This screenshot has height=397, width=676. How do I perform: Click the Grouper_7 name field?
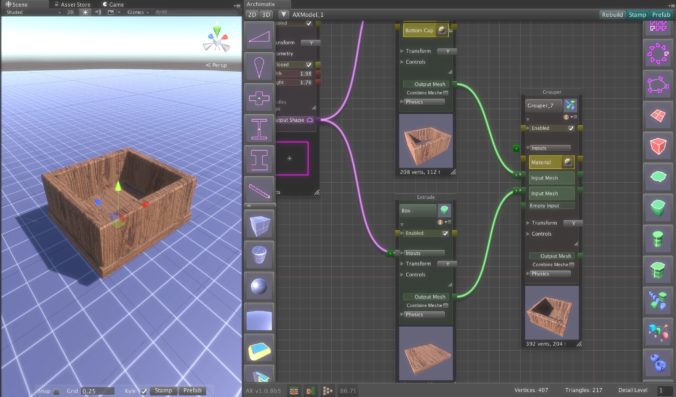coord(544,105)
